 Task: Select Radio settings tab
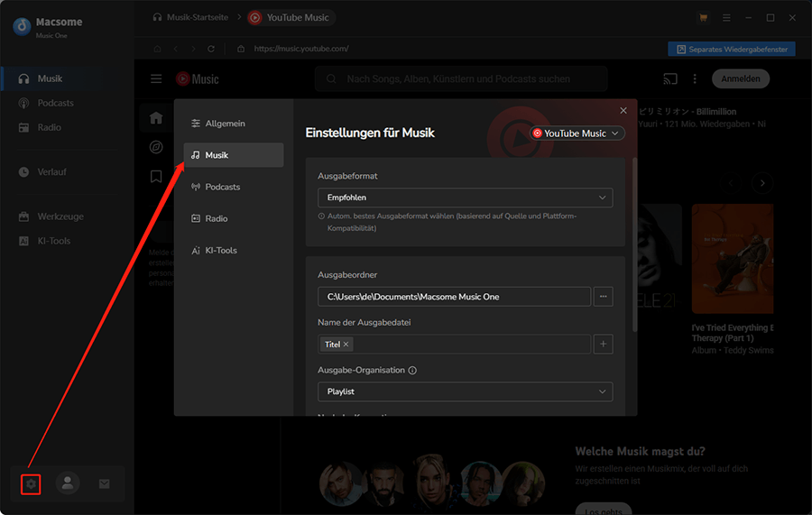click(234, 218)
